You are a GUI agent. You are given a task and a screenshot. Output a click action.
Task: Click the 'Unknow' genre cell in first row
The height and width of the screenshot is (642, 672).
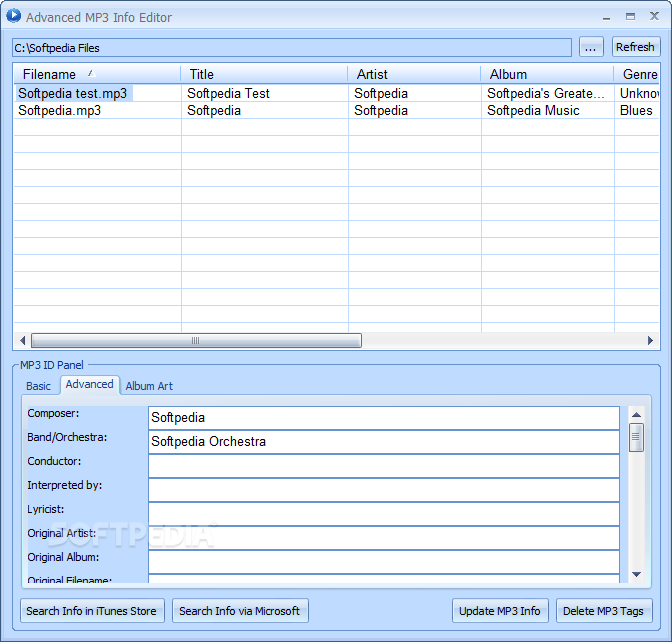639,93
